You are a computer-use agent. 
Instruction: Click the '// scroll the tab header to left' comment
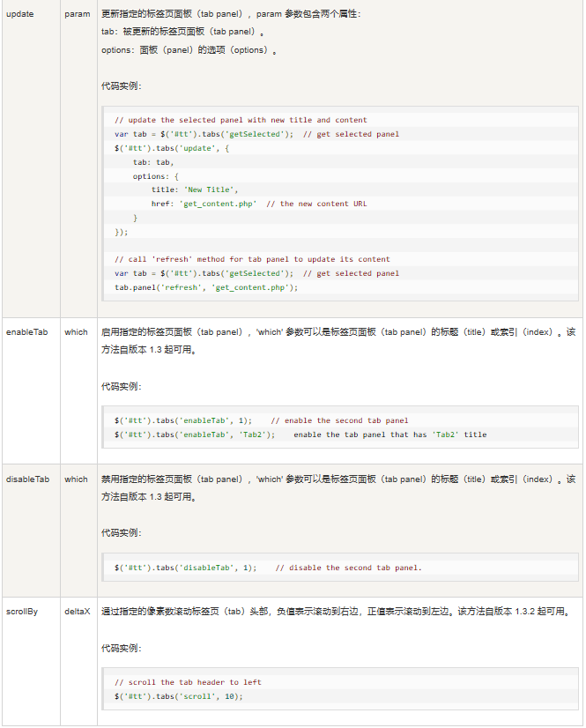(188, 682)
